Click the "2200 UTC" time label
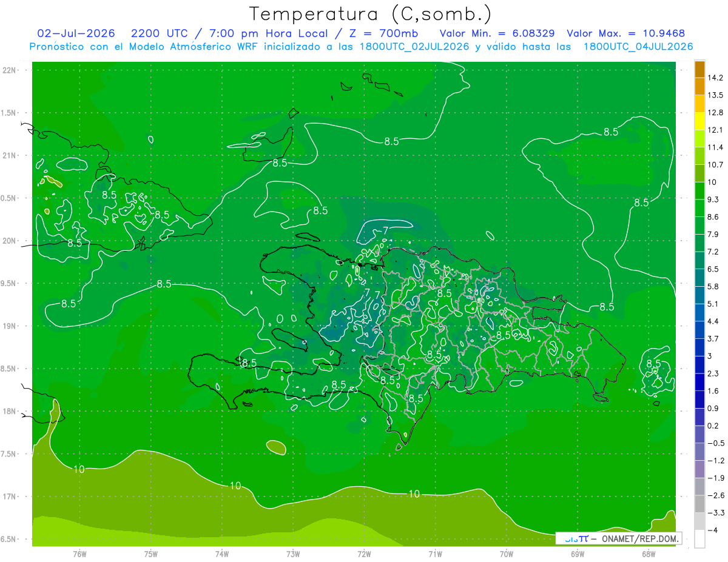Screen dimensions: 728x562 [x=160, y=33]
